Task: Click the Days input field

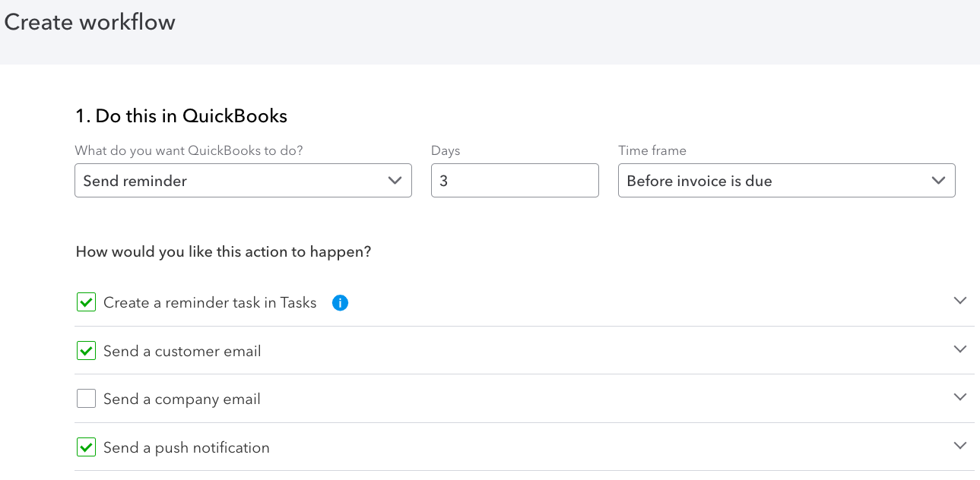Action: click(x=515, y=181)
